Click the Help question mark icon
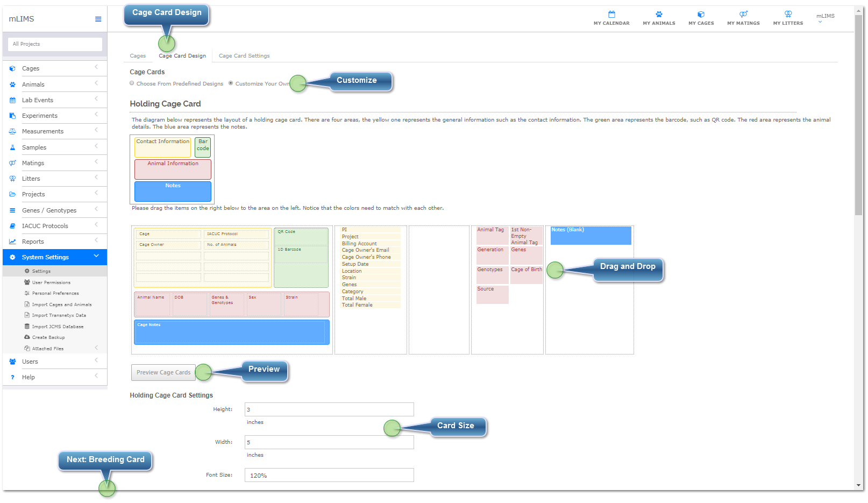Image resolution: width=868 pixels, height=503 pixels. pyautogui.click(x=12, y=377)
